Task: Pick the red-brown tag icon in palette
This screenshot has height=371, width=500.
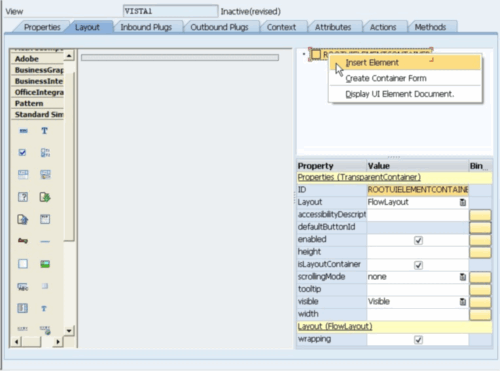Action: tap(23, 240)
